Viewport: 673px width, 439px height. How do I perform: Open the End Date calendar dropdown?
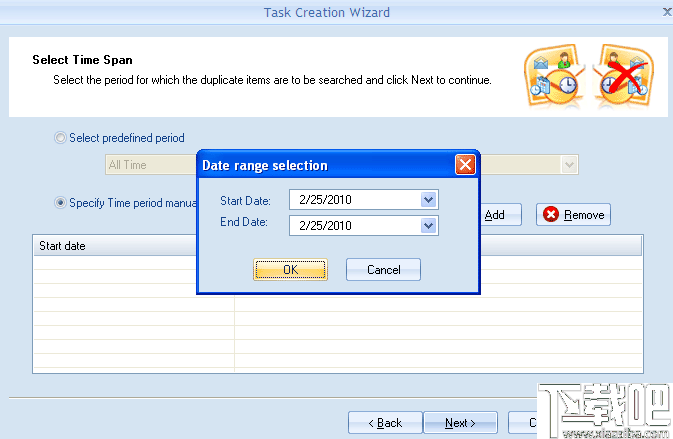pyautogui.click(x=428, y=225)
